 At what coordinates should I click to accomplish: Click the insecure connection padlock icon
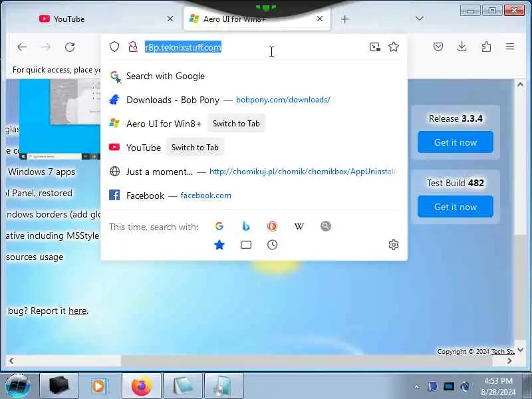(x=133, y=47)
